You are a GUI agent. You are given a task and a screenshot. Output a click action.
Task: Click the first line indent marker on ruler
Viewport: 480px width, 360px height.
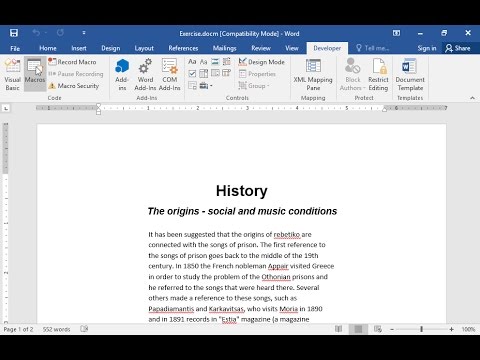(98, 106)
